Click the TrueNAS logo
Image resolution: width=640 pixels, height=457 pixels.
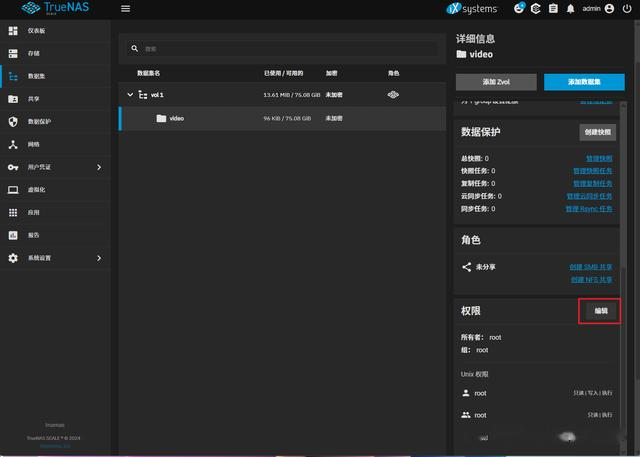tap(55, 8)
